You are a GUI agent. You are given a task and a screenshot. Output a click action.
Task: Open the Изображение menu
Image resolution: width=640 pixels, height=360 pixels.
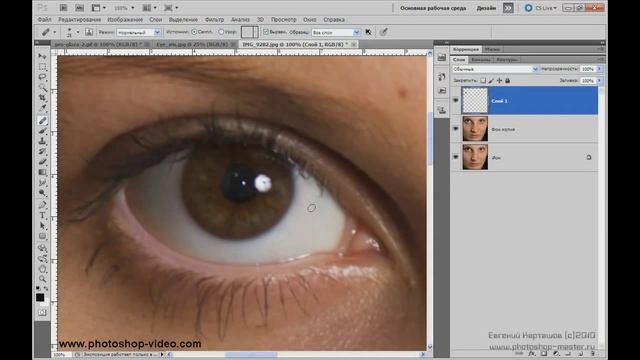(125, 20)
